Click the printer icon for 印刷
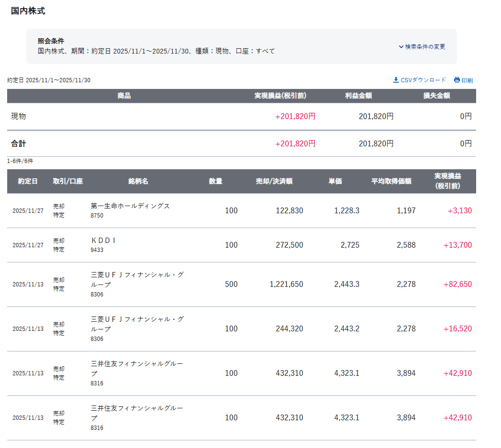501x448 pixels. (x=457, y=80)
